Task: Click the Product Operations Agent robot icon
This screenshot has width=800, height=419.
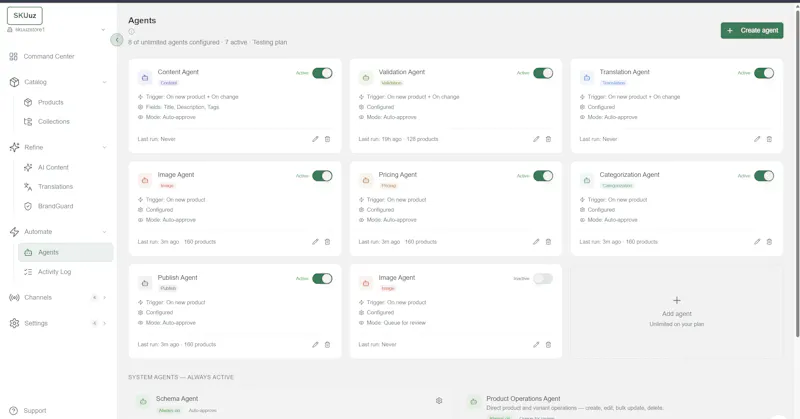Action: (x=473, y=402)
